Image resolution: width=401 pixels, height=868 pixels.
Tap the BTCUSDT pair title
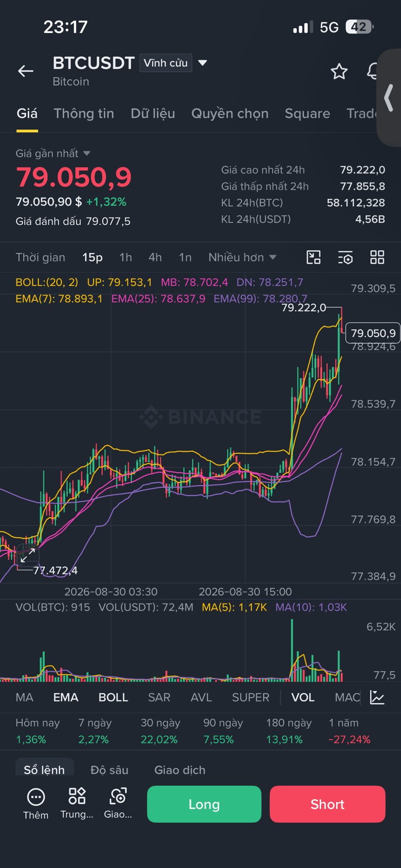click(x=93, y=63)
